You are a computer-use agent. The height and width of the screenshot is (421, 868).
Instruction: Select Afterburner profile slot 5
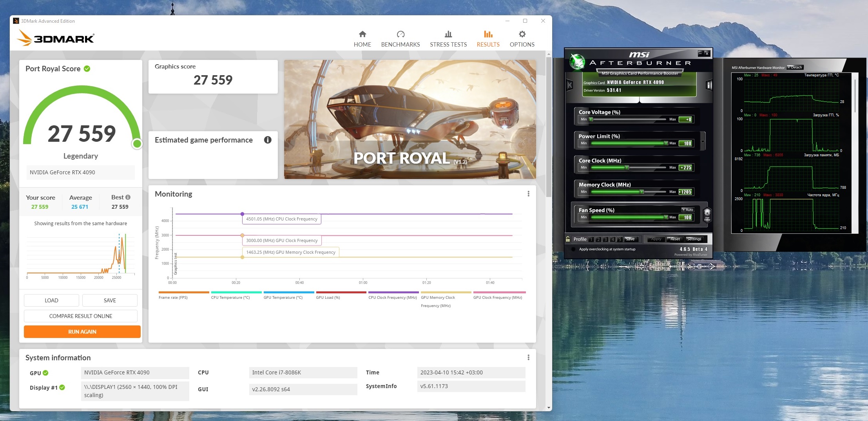point(620,239)
